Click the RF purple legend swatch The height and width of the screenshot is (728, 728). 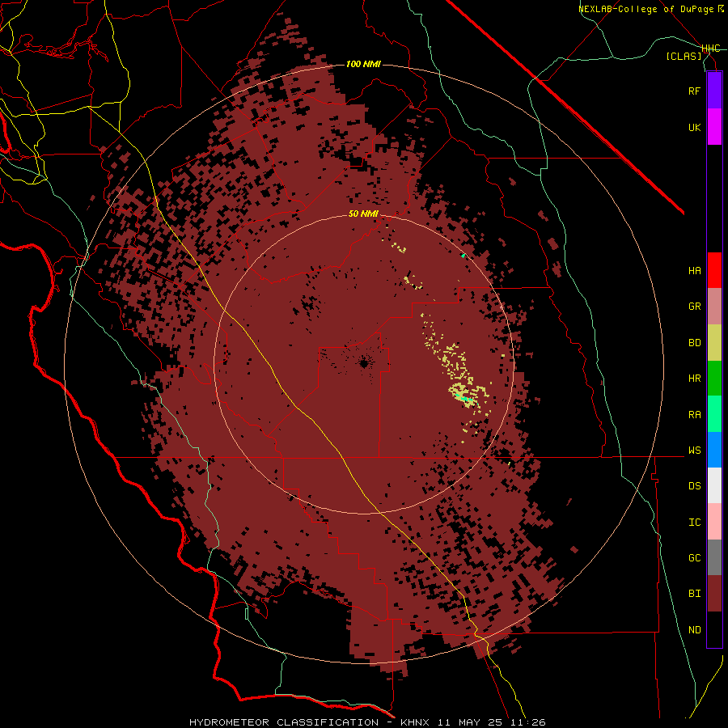click(714, 91)
